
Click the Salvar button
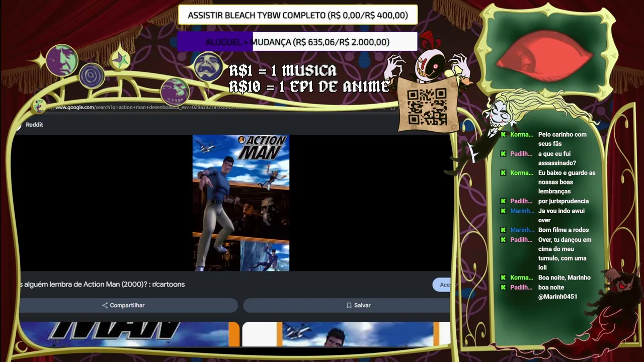coord(347,305)
